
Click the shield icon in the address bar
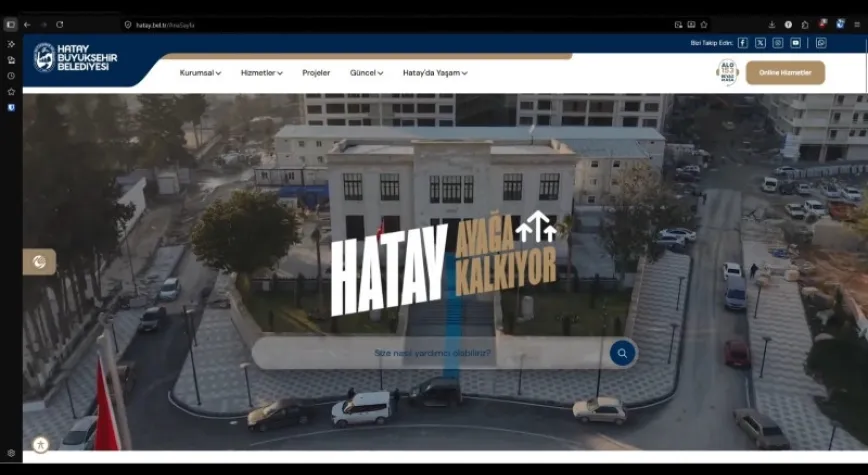128,25
